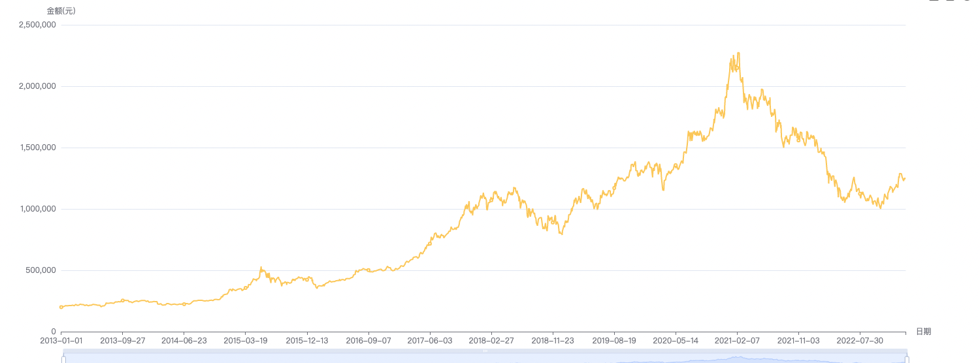Image resolution: width=980 pixels, height=363 pixels.
Task: Click the left handle of the date zoom slider
Action: point(63,359)
